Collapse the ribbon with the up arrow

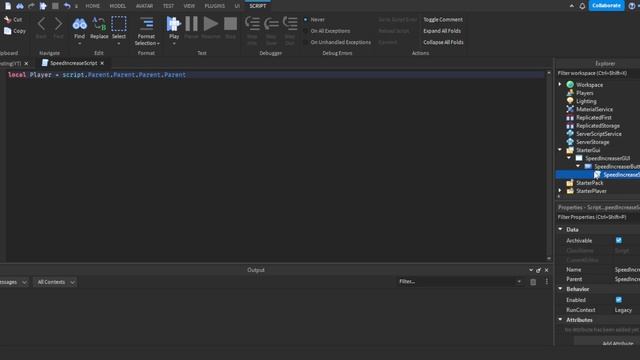pyautogui.click(x=571, y=6)
